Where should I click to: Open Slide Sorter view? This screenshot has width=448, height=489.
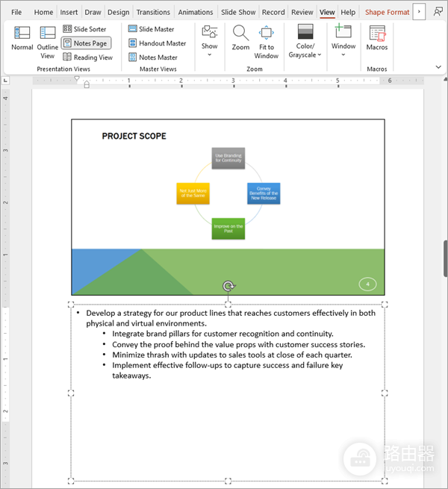(84, 29)
